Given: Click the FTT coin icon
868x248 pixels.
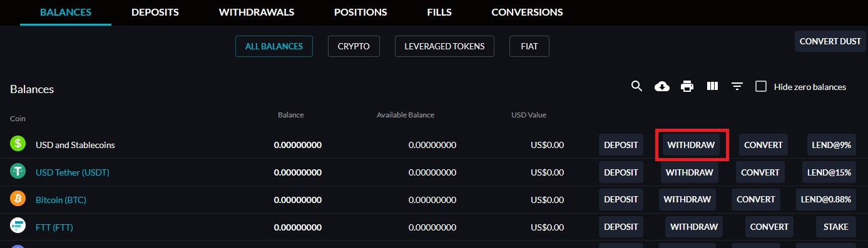Looking at the screenshot, I should tap(18, 226).
